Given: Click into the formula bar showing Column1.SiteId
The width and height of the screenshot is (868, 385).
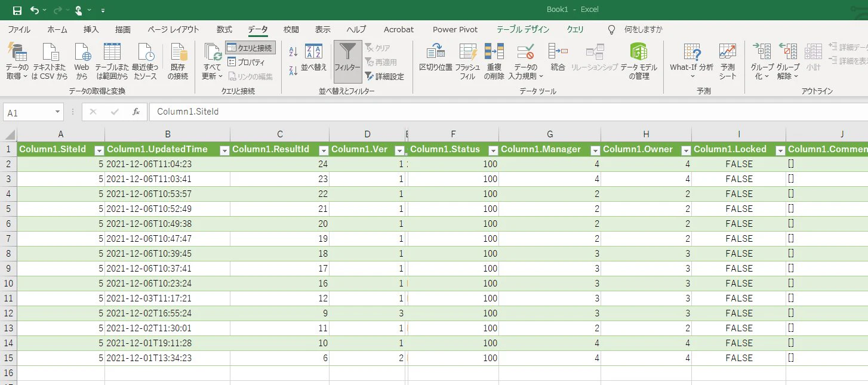Looking at the screenshot, I should click(509, 112).
